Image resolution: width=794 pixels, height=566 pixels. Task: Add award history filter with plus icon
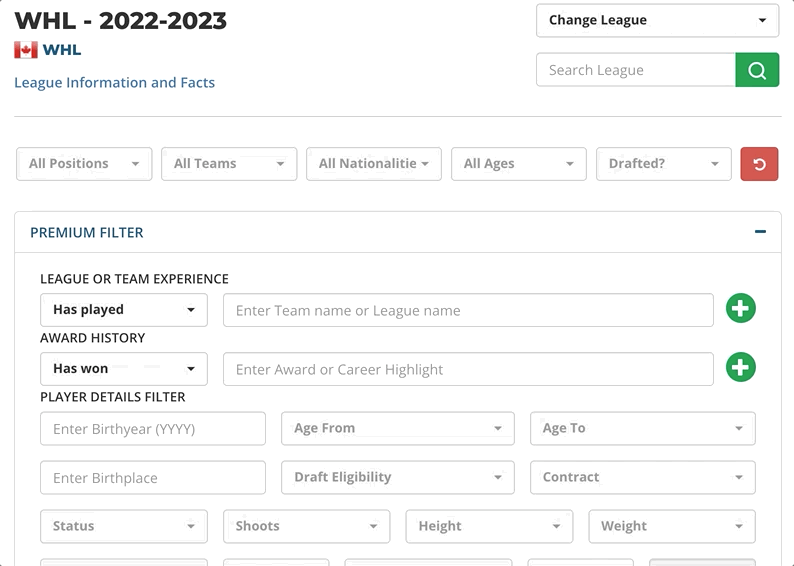[x=740, y=367]
